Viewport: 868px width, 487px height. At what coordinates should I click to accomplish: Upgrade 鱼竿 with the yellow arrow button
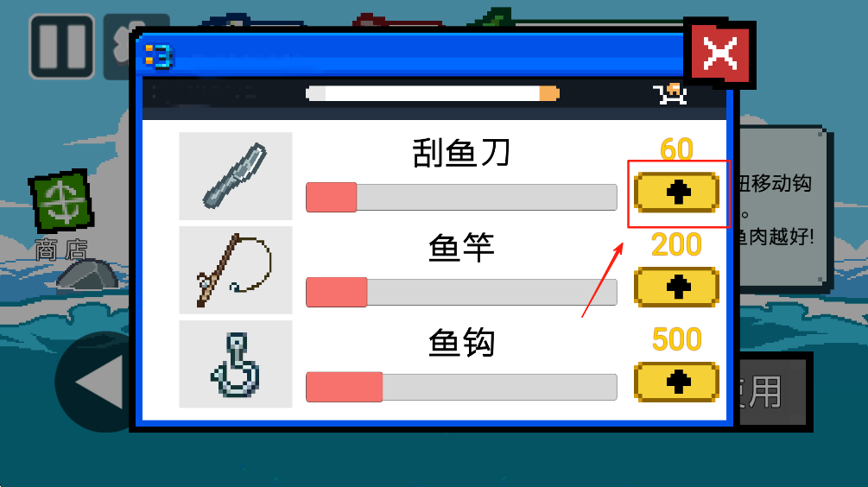coord(676,288)
